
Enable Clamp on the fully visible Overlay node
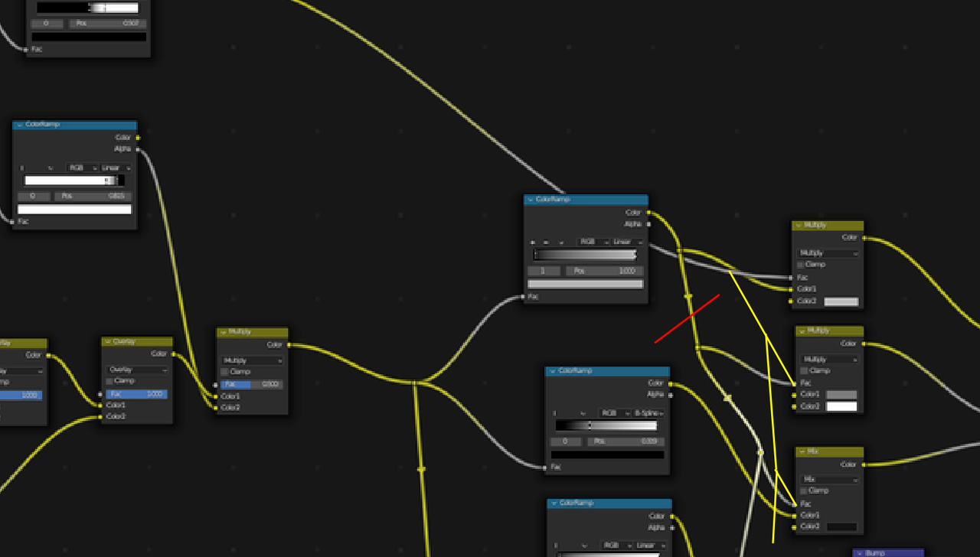(110, 381)
